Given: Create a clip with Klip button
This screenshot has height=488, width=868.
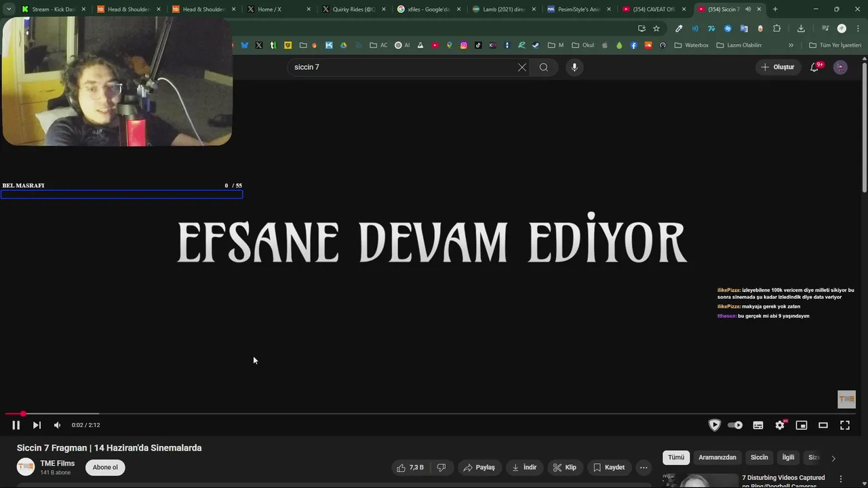Looking at the screenshot, I should (x=565, y=468).
